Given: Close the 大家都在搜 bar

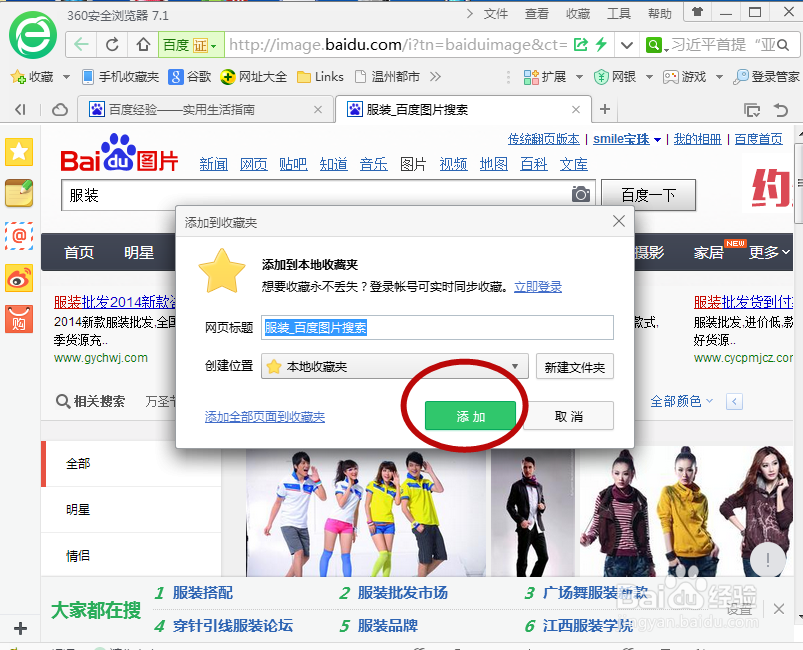Looking at the screenshot, I should (779, 609).
